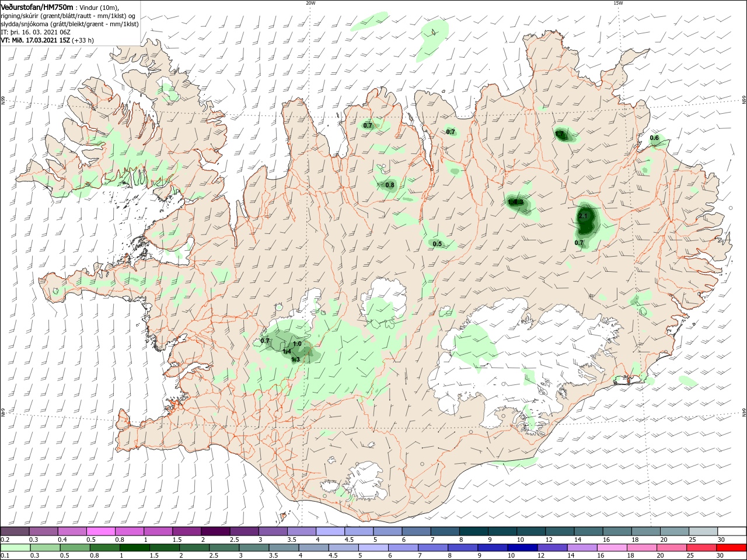The height and width of the screenshot is (560, 747).
Task: Click the 0.4 label on the snow scale
Action: point(64,540)
